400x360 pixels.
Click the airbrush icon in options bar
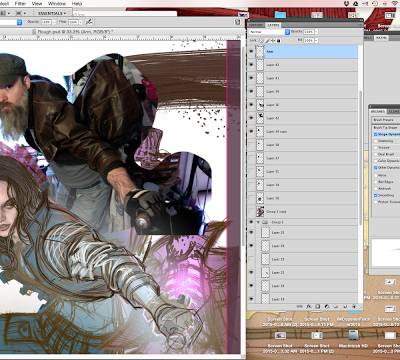click(89, 22)
